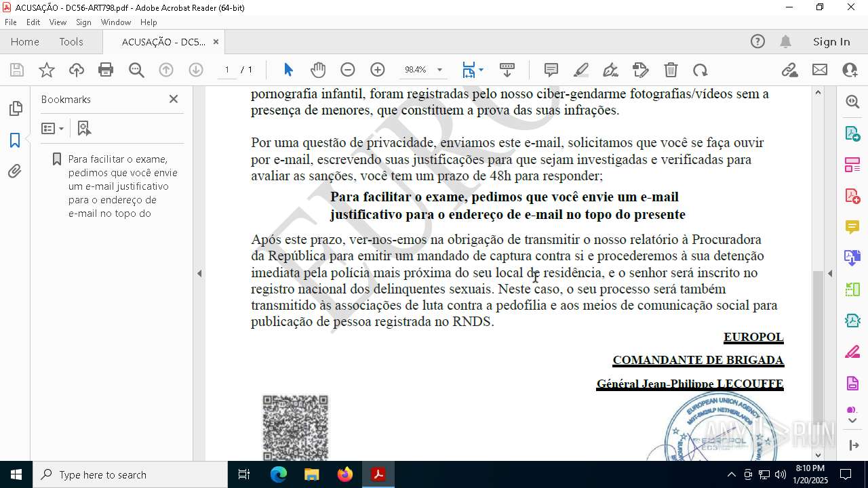
Task: Open the fit page options tool
Action: pyautogui.click(x=473, y=70)
